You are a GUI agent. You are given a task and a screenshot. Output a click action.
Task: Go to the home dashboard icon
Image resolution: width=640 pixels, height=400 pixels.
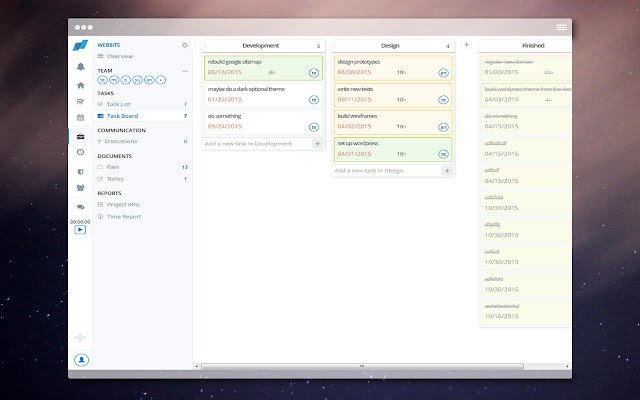click(80, 85)
